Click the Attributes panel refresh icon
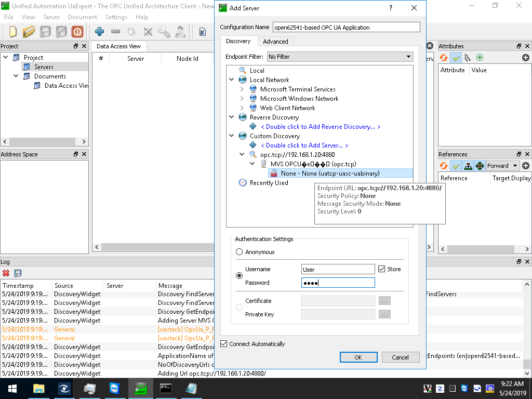 point(444,58)
